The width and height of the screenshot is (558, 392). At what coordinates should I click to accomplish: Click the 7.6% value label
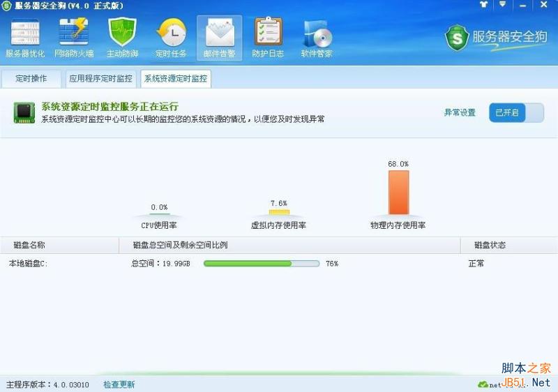278,203
